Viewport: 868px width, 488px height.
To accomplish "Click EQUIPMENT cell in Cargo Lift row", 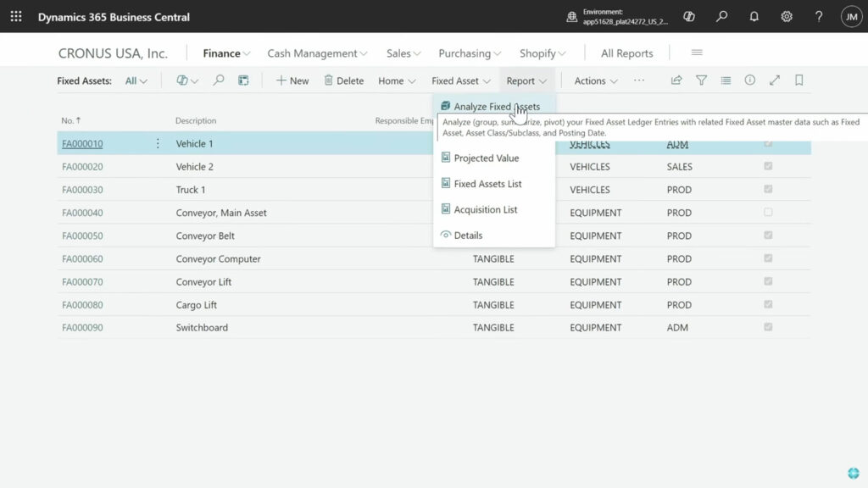I will click(x=596, y=305).
